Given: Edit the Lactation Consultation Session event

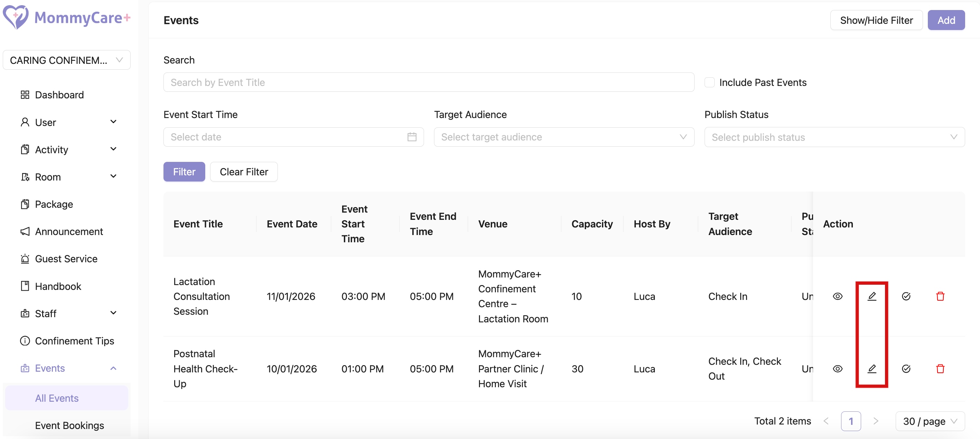Looking at the screenshot, I should (x=871, y=296).
